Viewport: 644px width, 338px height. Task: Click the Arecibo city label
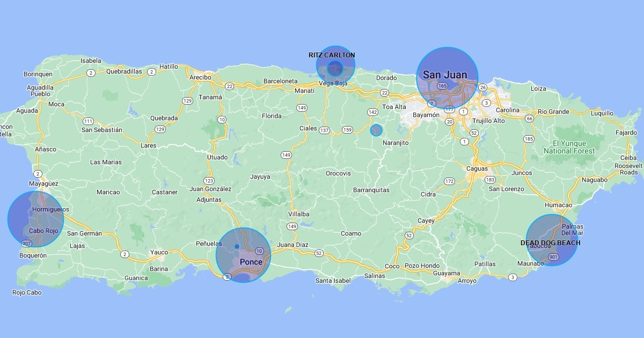(200, 77)
